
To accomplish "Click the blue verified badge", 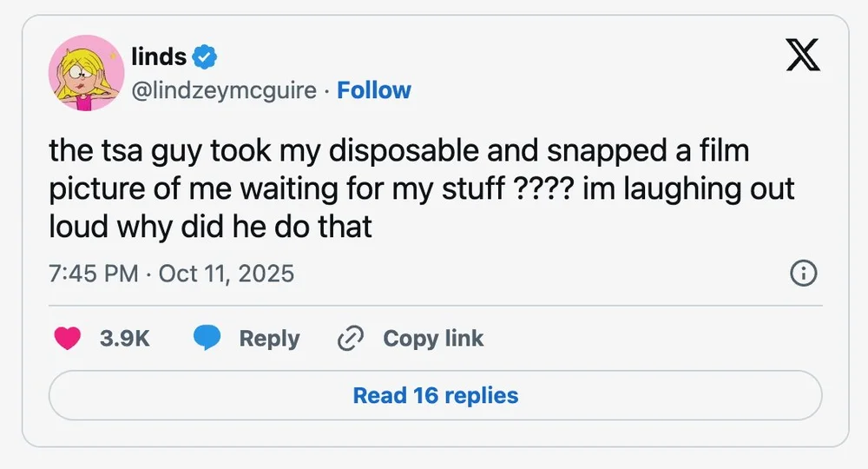I will coord(205,57).
